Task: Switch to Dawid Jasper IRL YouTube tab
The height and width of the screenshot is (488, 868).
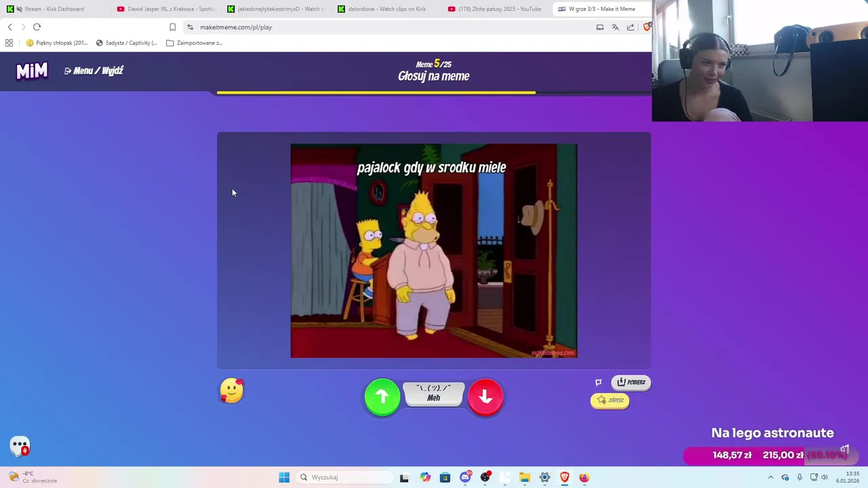Action: (165, 9)
